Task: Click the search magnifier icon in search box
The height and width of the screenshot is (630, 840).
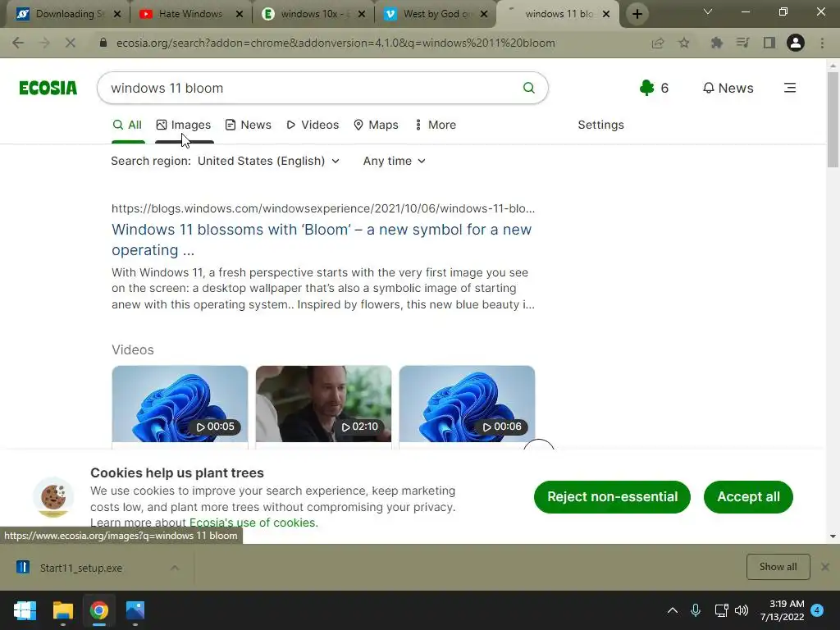Action: [528, 88]
